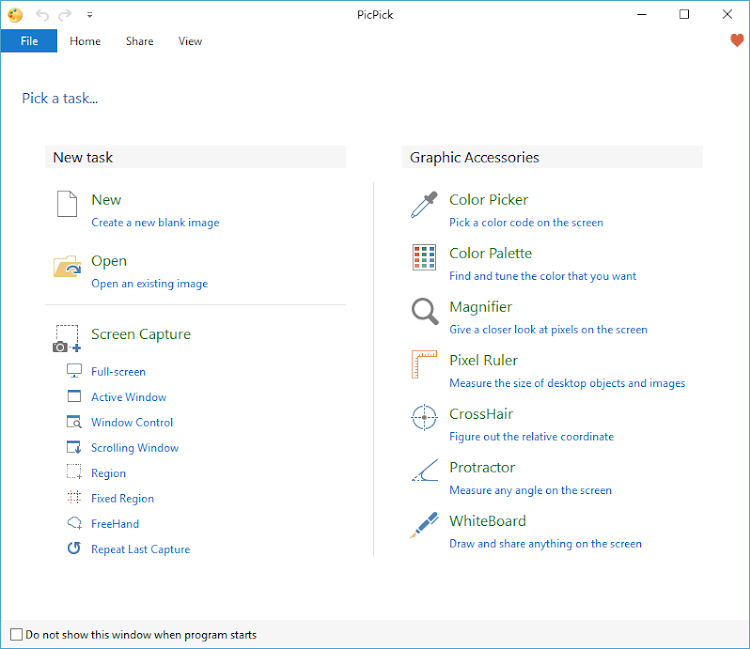Viewport: 750px width, 649px height.
Task: Click the New blank image page icon
Action: [x=67, y=205]
